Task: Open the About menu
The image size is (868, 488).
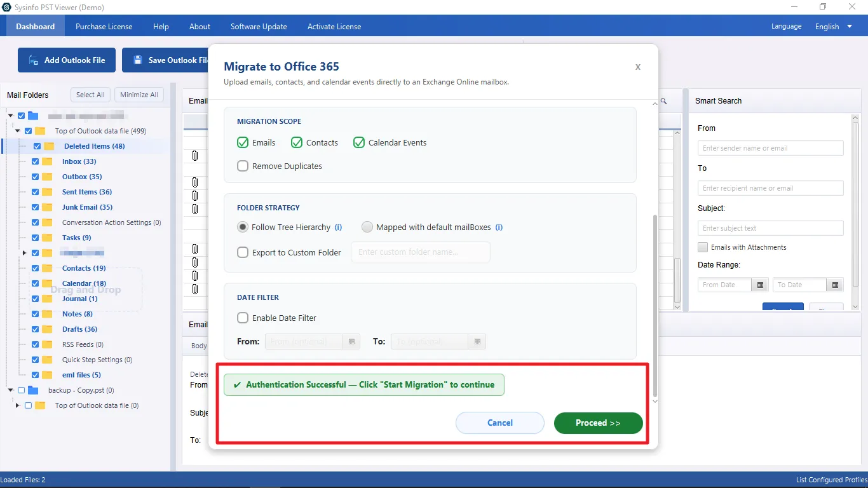Action: point(200,27)
